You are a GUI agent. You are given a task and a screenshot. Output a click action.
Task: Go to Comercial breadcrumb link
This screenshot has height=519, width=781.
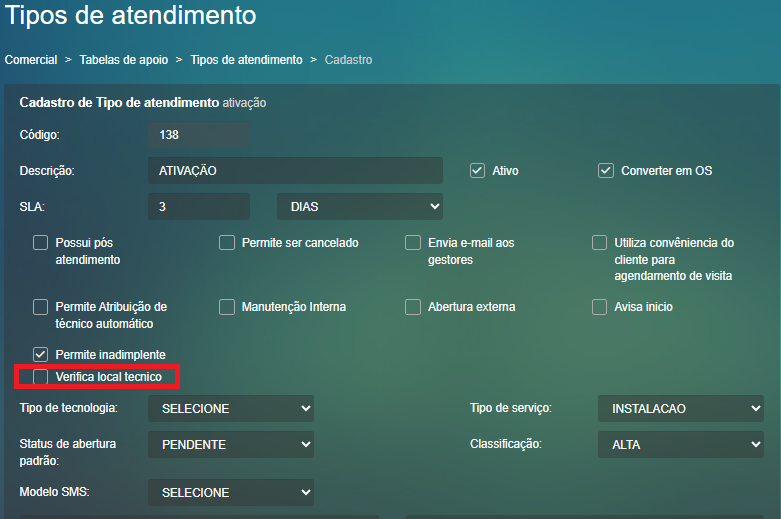pyautogui.click(x=31, y=60)
